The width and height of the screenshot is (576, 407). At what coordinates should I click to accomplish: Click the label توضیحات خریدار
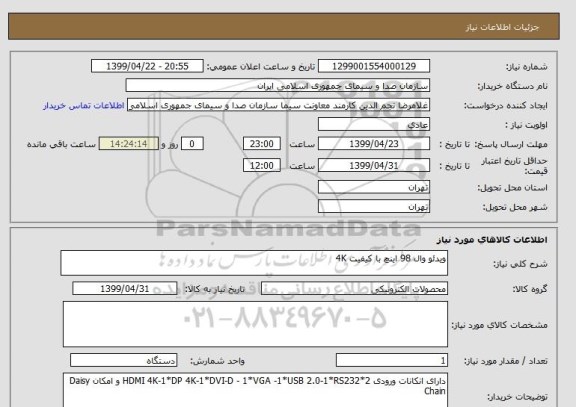pyautogui.click(x=518, y=397)
